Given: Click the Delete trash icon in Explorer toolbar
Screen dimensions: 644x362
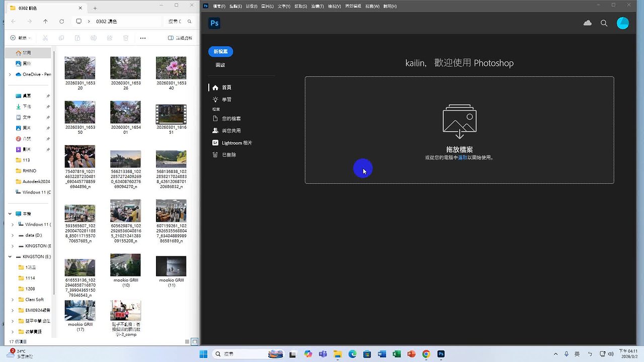Looking at the screenshot, I should click(x=126, y=38).
